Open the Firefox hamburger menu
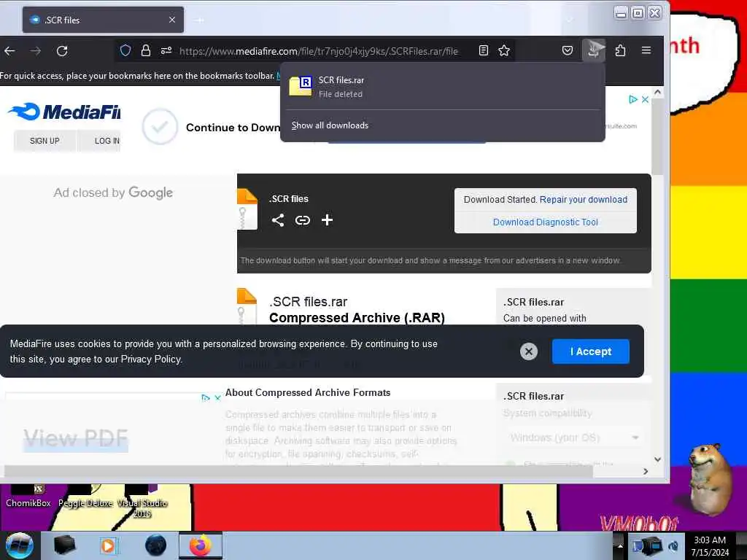The width and height of the screenshot is (747, 560). point(646,50)
